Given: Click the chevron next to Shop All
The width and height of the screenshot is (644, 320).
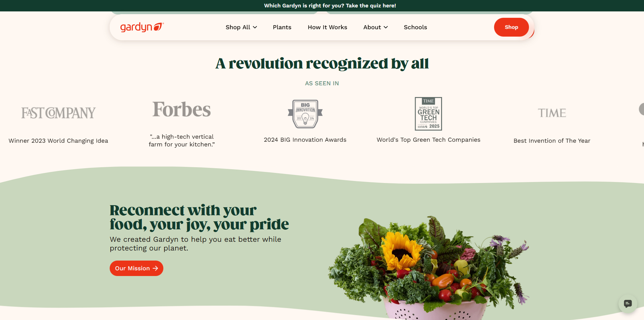Looking at the screenshot, I should [x=255, y=27].
